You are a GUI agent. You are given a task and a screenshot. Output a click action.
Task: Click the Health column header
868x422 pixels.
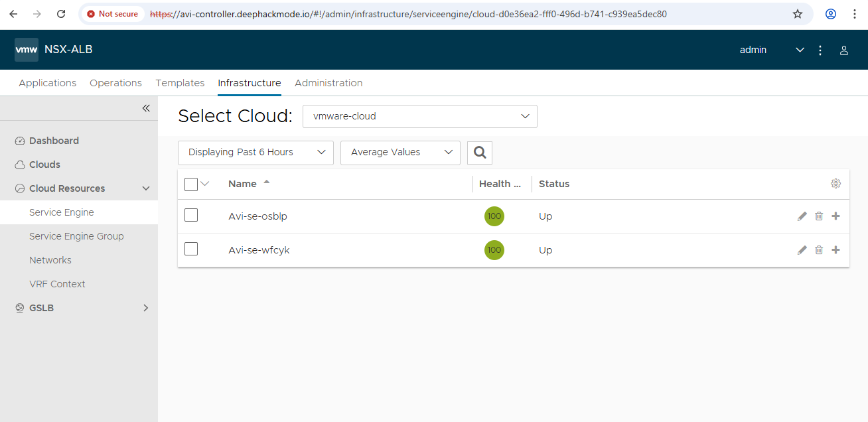pyautogui.click(x=501, y=184)
